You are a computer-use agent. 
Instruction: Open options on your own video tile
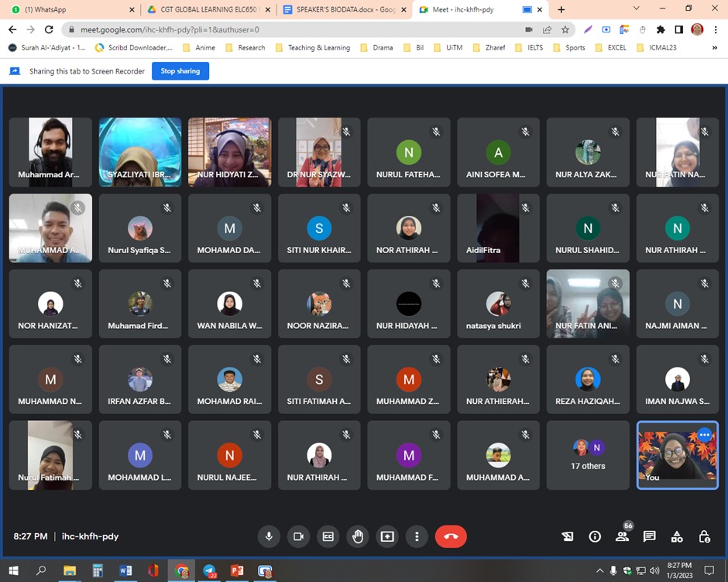(704, 435)
